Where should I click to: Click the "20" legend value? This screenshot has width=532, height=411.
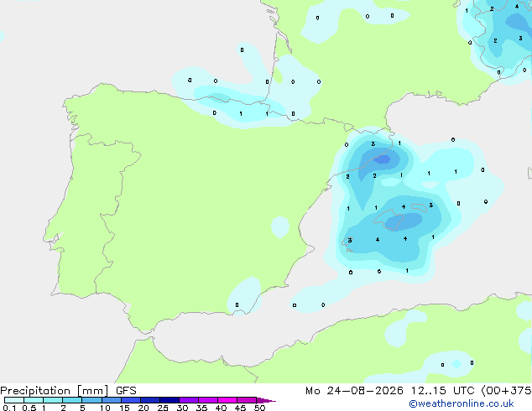pyautogui.click(x=143, y=408)
